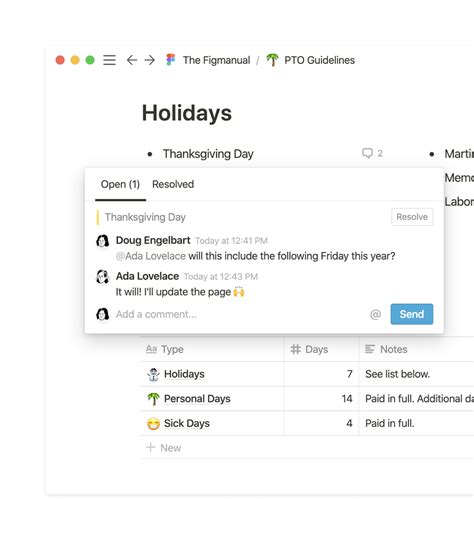Select the Days cell showing 14
Screen dimensions: 474x540
pos(321,399)
